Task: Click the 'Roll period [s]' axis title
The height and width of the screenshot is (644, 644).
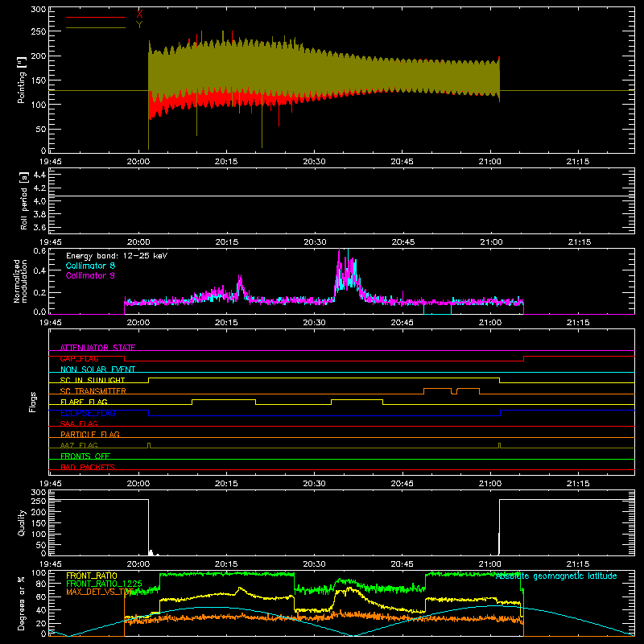Action: [x=24, y=200]
